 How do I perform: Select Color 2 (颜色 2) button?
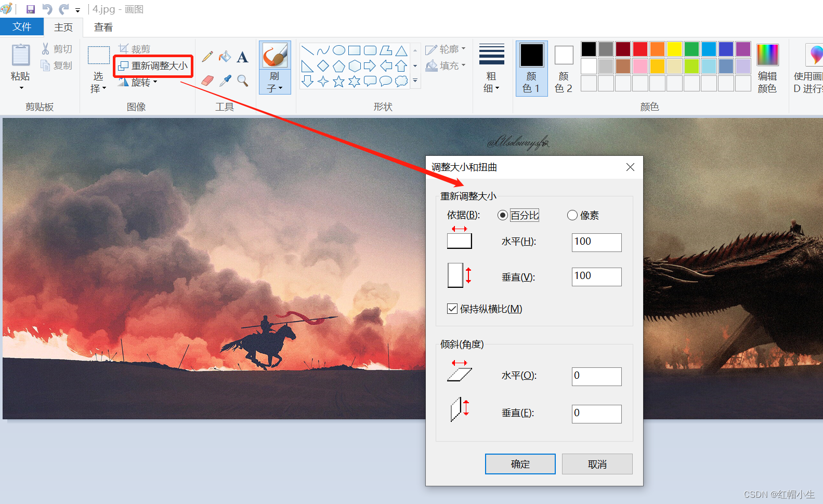click(564, 69)
